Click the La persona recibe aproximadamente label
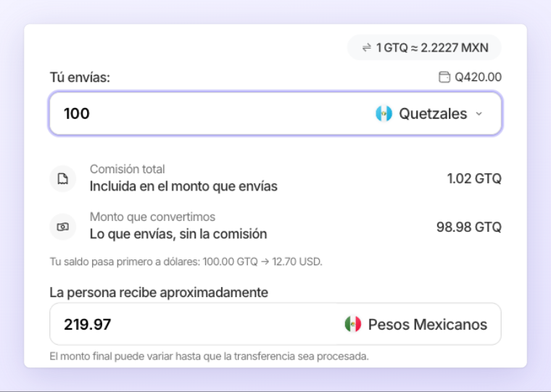Image resolution: width=551 pixels, height=392 pixels. pos(159,292)
